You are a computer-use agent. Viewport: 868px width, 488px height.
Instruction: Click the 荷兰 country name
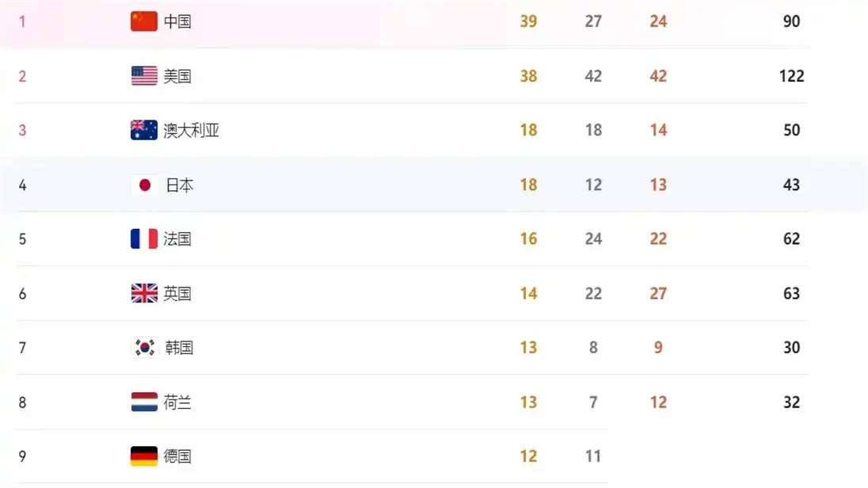point(177,402)
